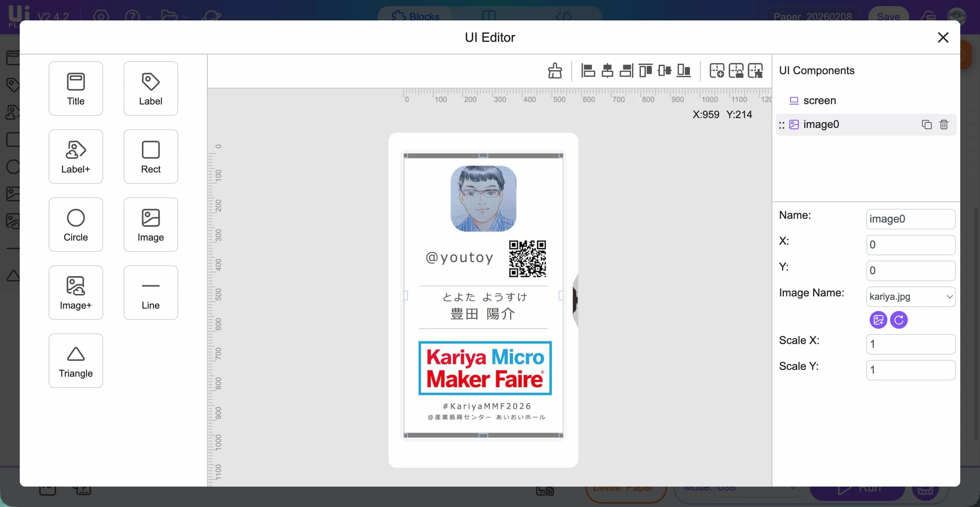Click the Name input field
The width and height of the screenshot is (980, 507).
coord(911,219)
